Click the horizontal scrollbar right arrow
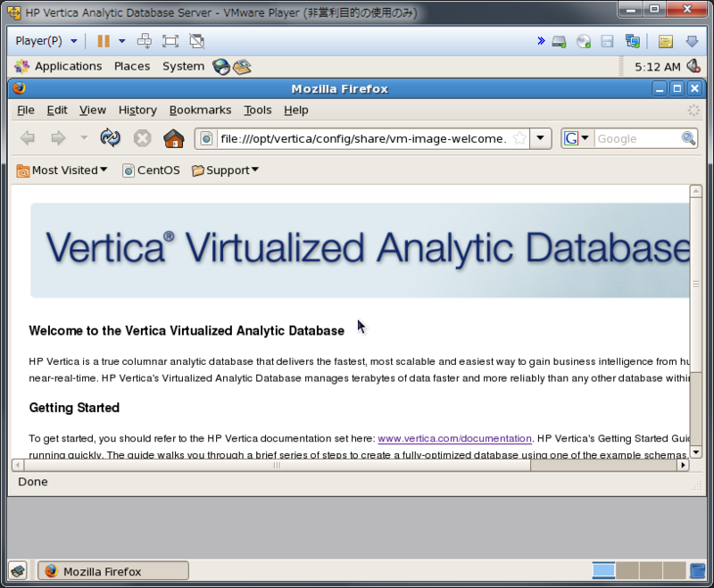714x588 pixels. [x=683, y=465]
